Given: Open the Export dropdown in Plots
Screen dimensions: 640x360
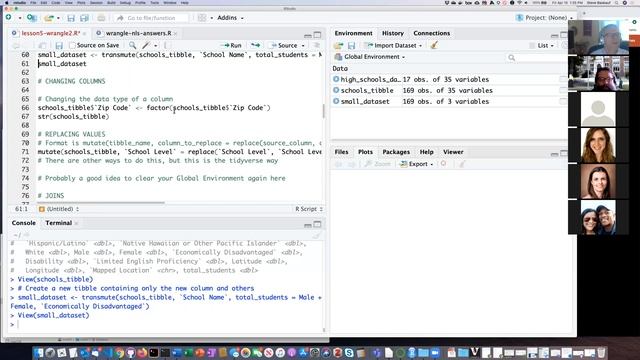Looking at the screenshot, I should coord(417,164).
